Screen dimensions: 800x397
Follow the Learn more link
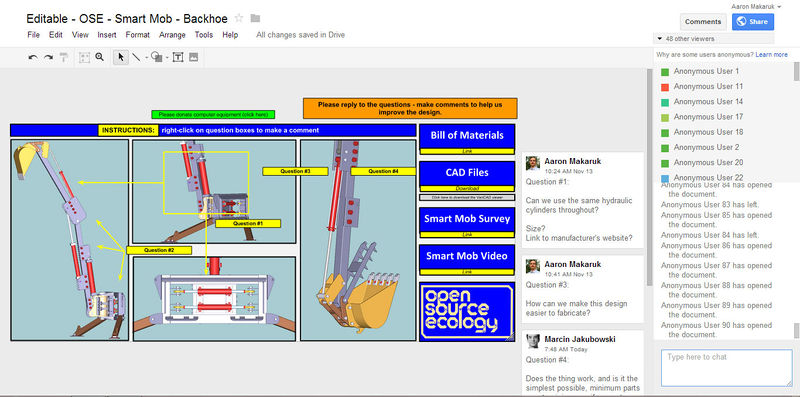pos(771,54)
